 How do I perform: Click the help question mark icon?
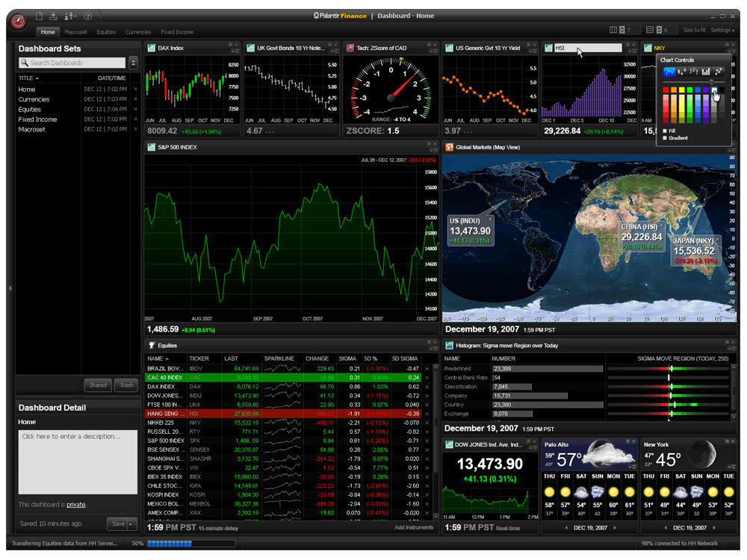click(87, 16)
